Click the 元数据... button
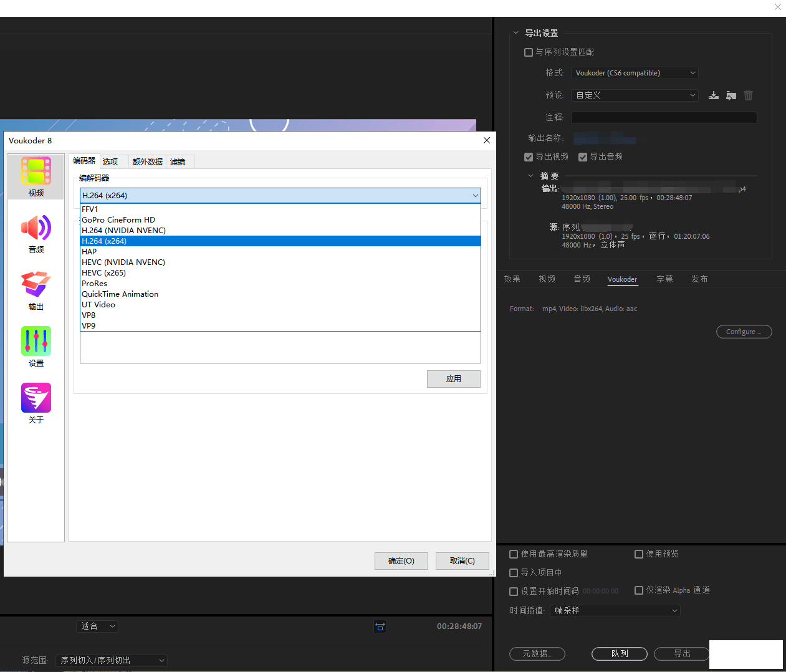This screenshot has width=786, height=672. pos(537,654)
